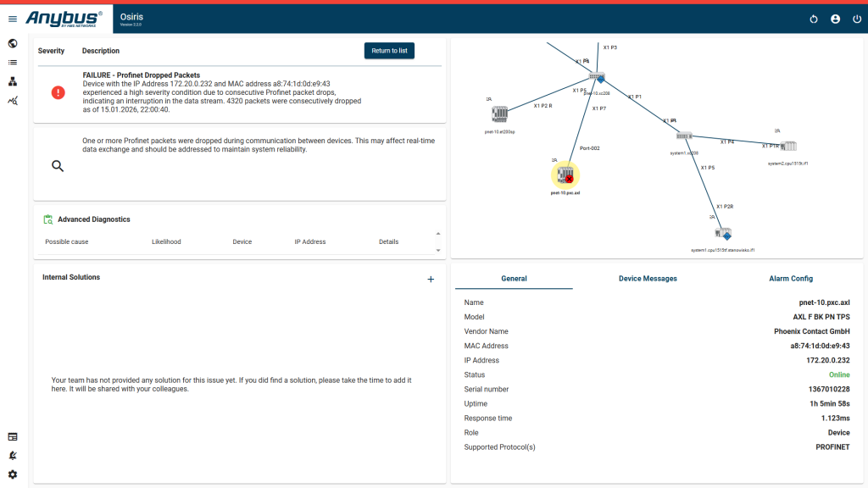
Task: Click Return to list button
Action: pos(389,51)
